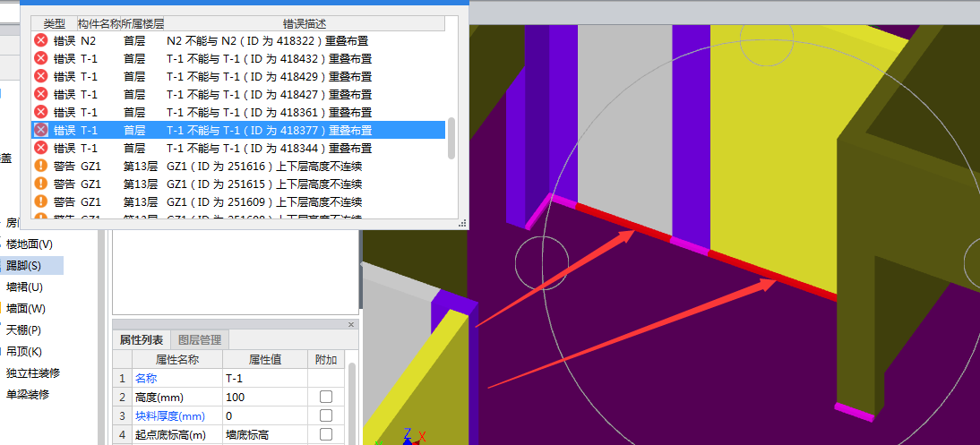Image resolution: width=980 pixels, height=445 pixels.
Task: Click the 属性值 column header
Action: (264, 359)
